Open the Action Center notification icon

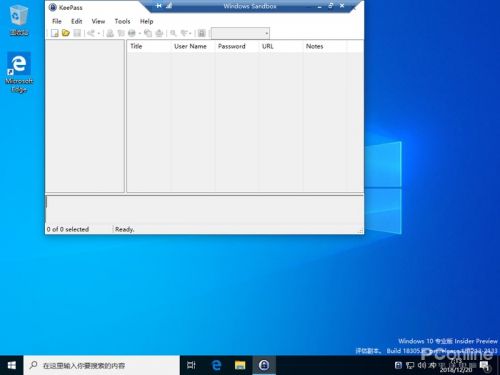(x=484, y=366)
